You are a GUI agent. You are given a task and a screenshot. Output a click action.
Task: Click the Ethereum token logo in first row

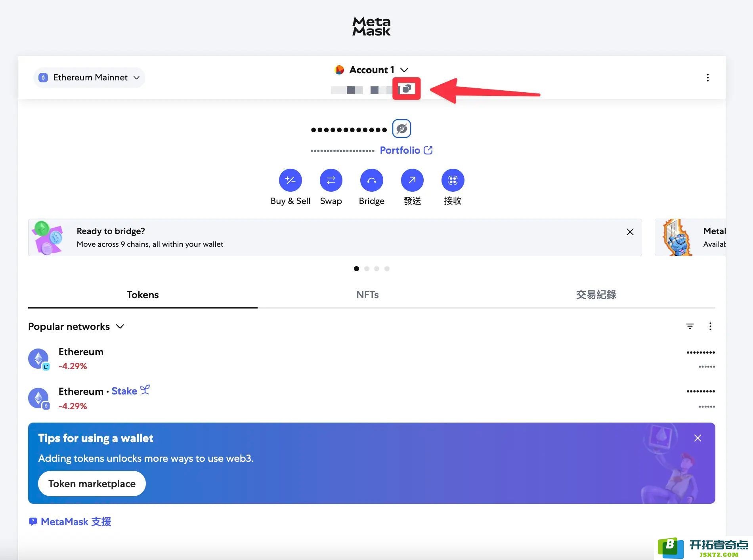pyautogui.click(x=38, y=358)
